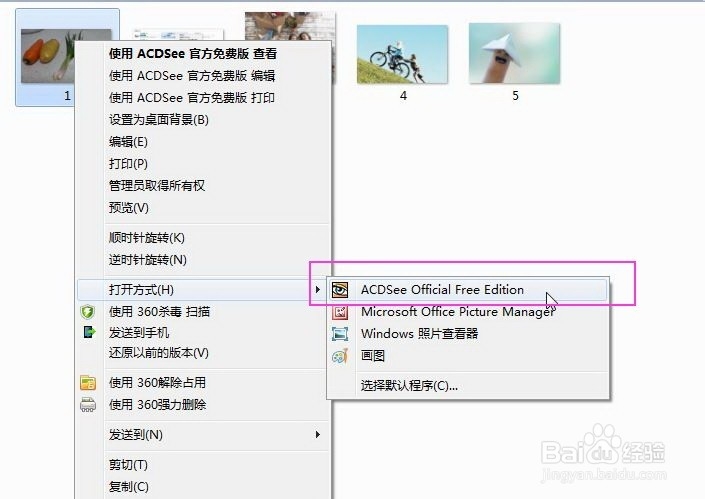
Task: Select 编辑(E) in context menu
Action: click(128, 142)
